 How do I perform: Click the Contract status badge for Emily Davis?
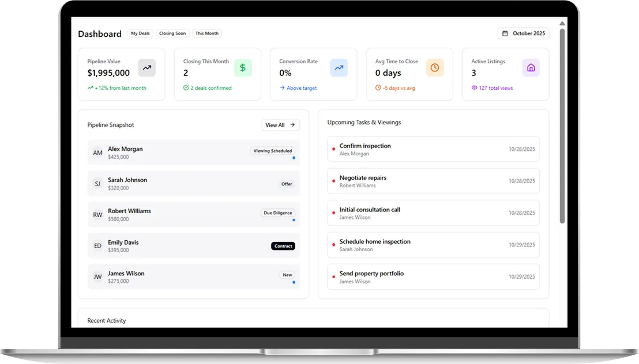point(283,246)
